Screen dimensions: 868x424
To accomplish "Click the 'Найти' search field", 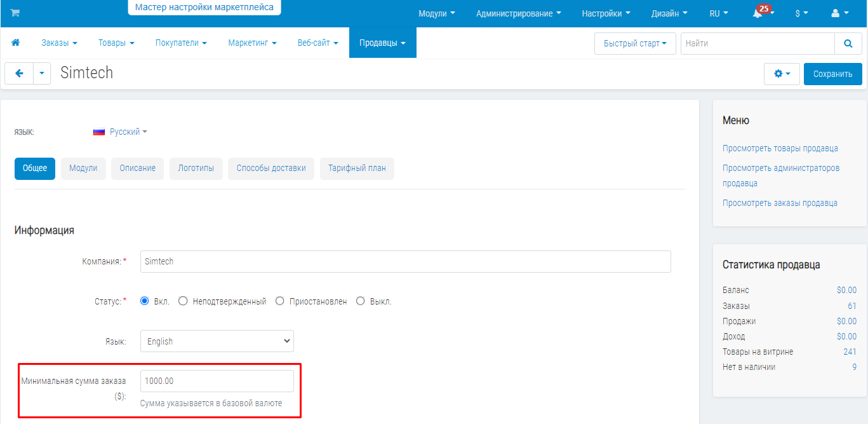I will [x=758, y=44].
